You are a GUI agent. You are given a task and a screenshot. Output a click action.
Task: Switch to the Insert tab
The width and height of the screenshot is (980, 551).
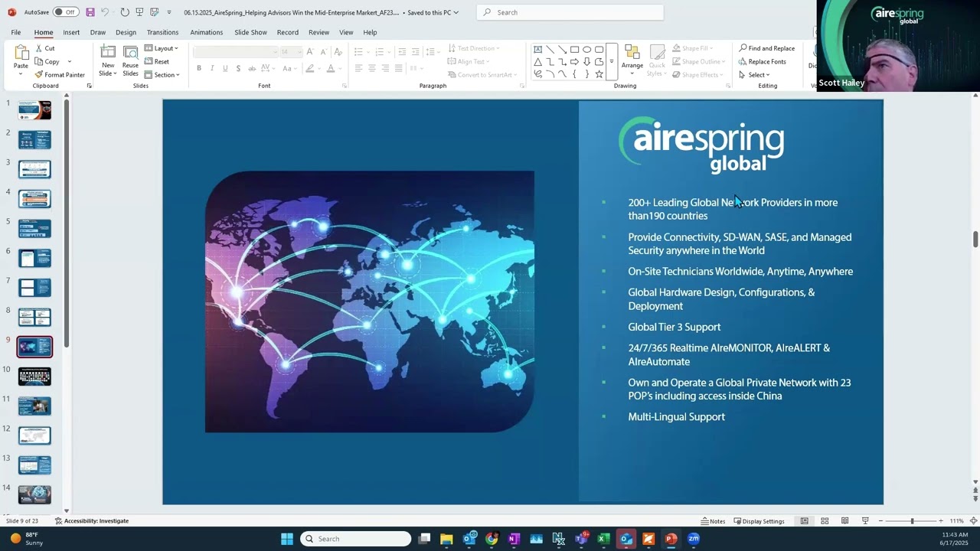(x=71, y=32)
